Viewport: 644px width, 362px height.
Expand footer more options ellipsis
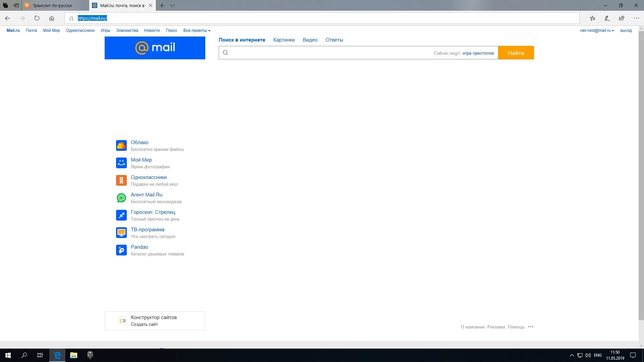pyautogui.click(x=531, y=327)
